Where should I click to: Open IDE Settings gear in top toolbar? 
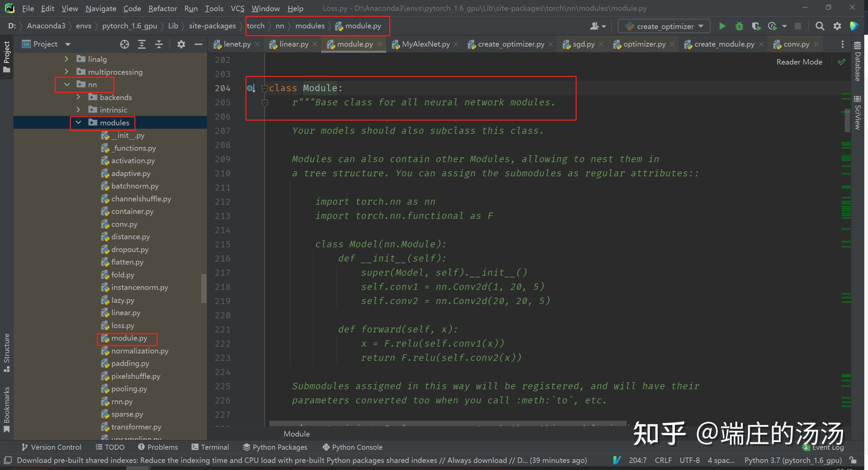pos(837,26)
